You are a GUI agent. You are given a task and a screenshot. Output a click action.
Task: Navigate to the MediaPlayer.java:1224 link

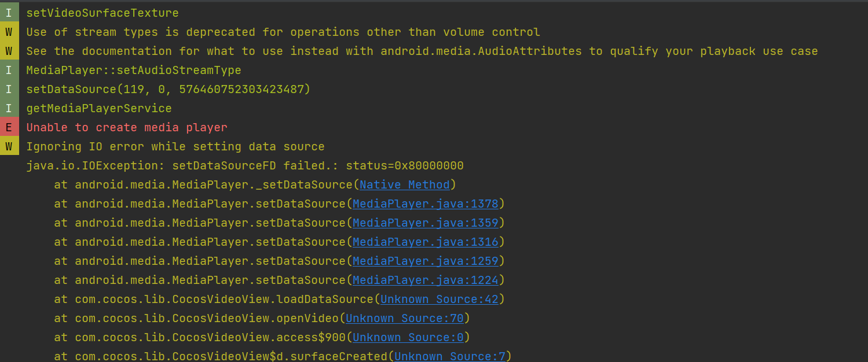pyautogui.click(x=426, y=280)
